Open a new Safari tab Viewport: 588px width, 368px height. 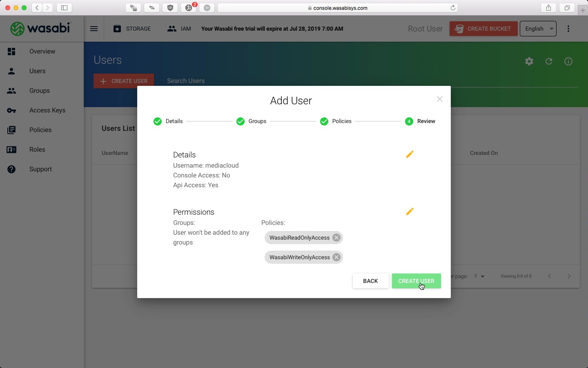tap(583, 11)
